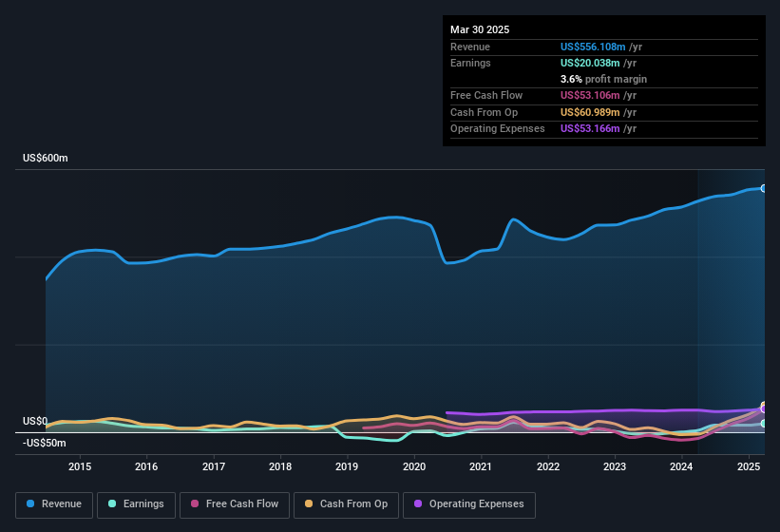Select the 2023 x-axis label
This screenshot has width=780, height=532.
pyautogui.click(x=615, y=466)
